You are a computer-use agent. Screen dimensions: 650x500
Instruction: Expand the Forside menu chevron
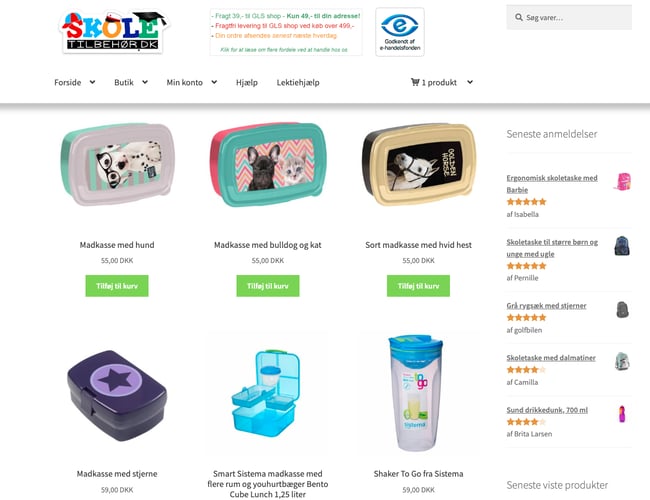pos(92,82)
